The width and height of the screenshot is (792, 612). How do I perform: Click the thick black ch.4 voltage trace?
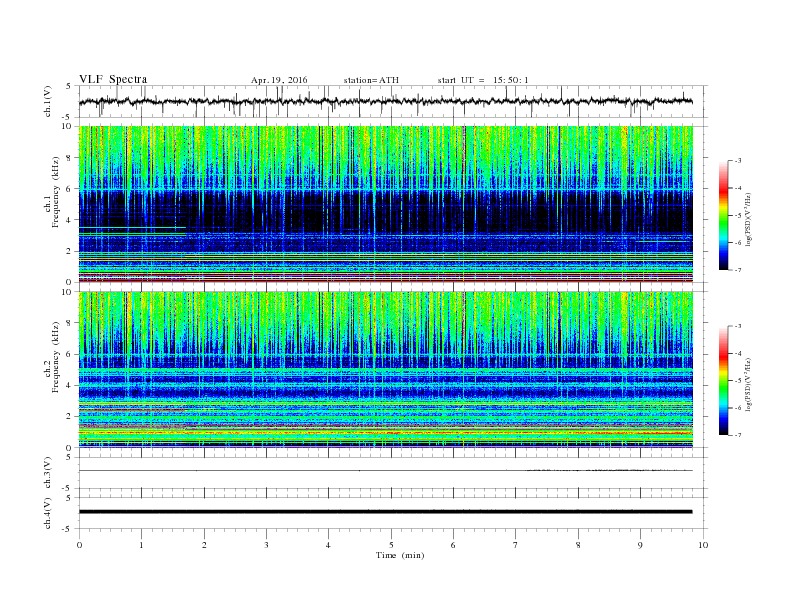click(x=385, y=512)
